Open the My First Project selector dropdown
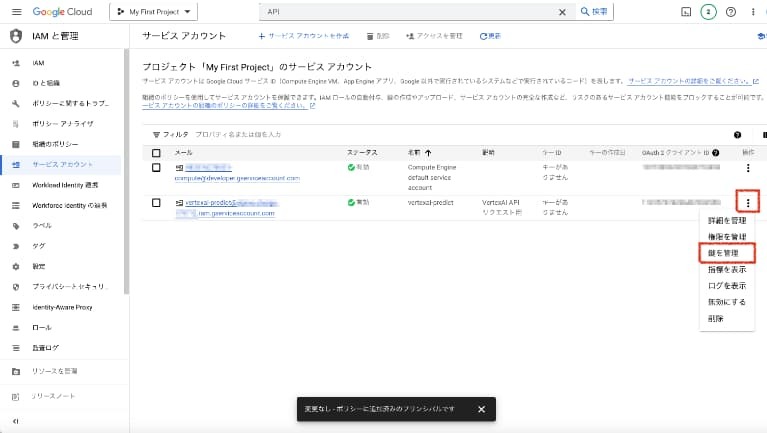Viewport: 767px width, 433px height. click(x=153, y=12)
